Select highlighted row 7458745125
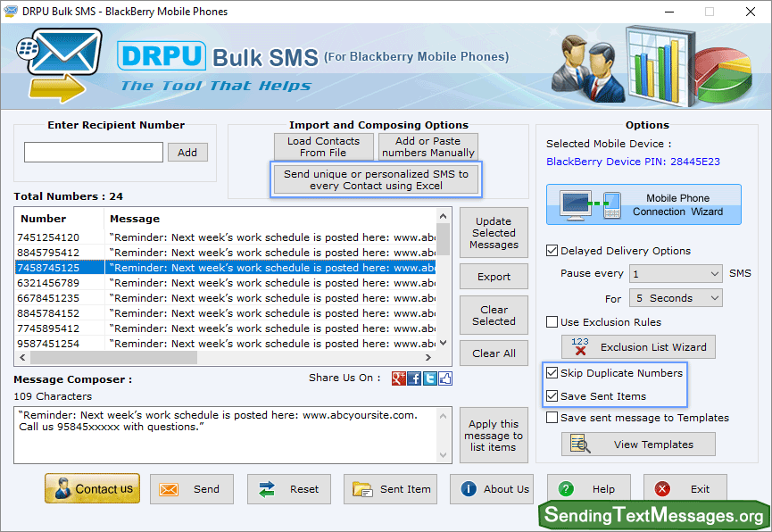Screen dimensions: 772x532 point(226,268)
